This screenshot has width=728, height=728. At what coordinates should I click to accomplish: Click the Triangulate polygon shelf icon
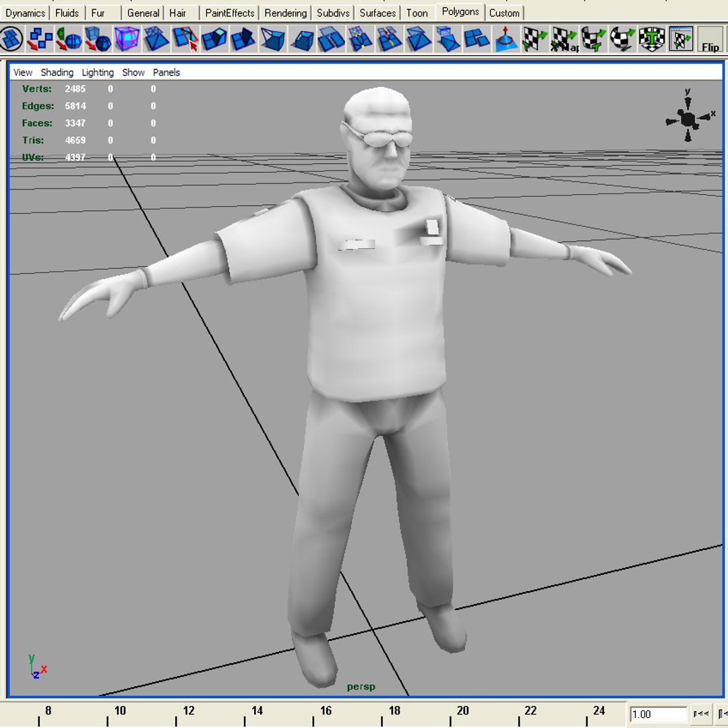point(156,38)
